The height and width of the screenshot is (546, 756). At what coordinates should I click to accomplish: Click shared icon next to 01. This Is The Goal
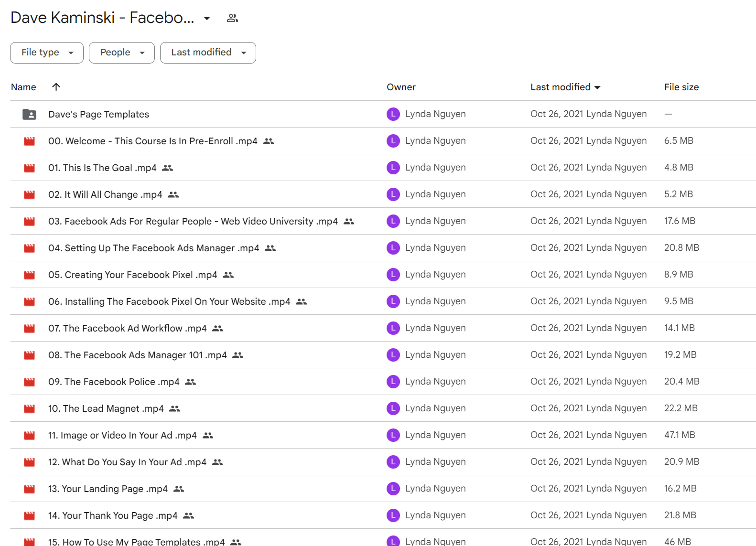coord(167,168)
